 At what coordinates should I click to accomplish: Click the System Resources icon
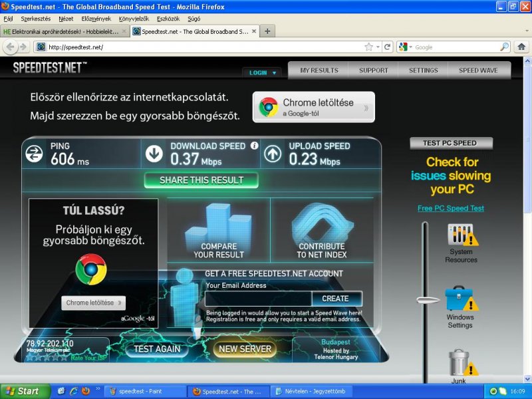tap(462, 235)
